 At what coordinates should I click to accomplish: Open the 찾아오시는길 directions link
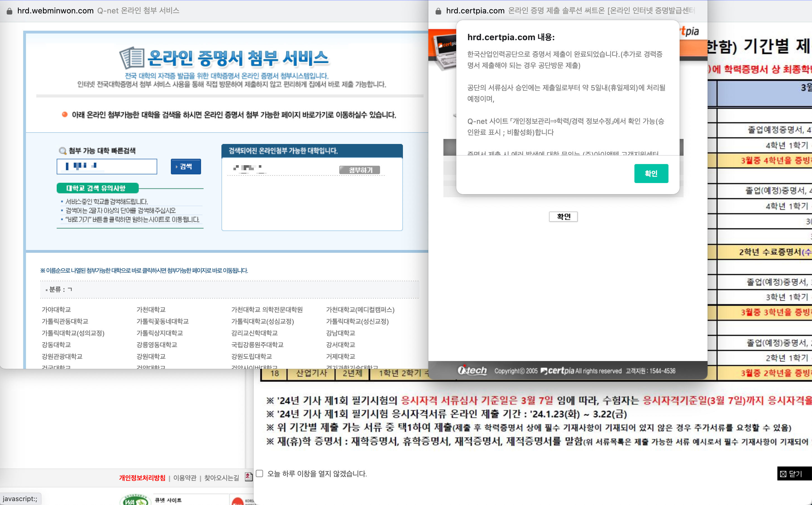click(221, 478)
